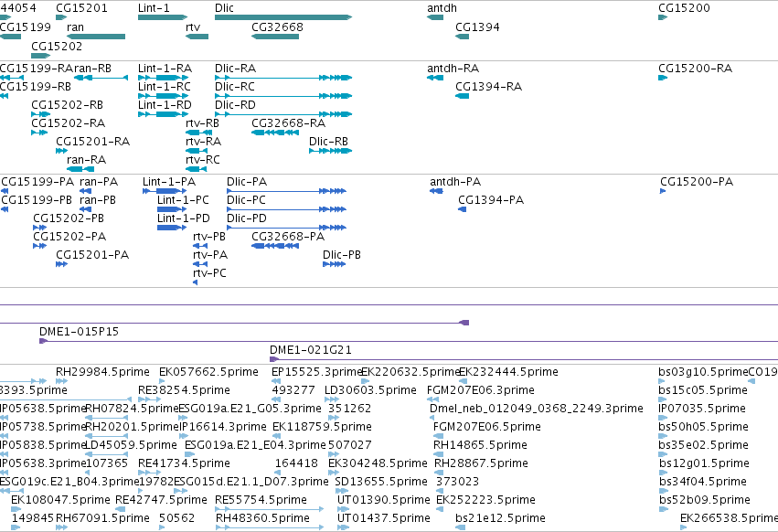This screenshot has width=778, height=532.
Task: Click the rtv gene label
Action: (193, 27)
